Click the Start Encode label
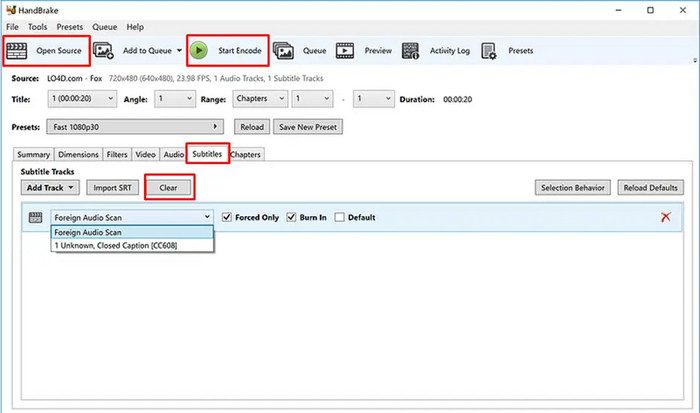 click(240, 51)
